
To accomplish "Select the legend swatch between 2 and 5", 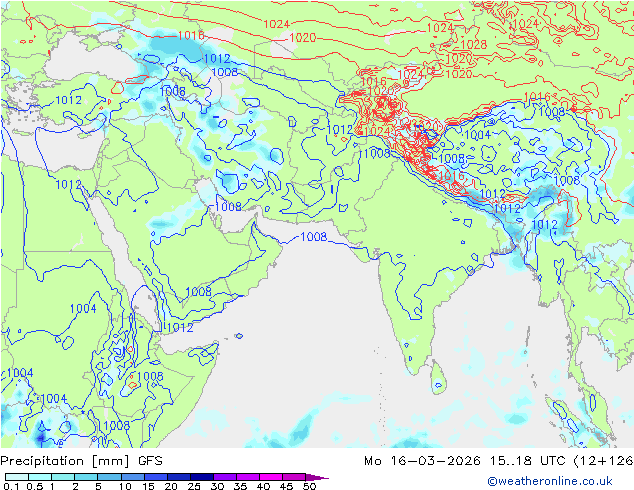I will click(x=86, y=477).
